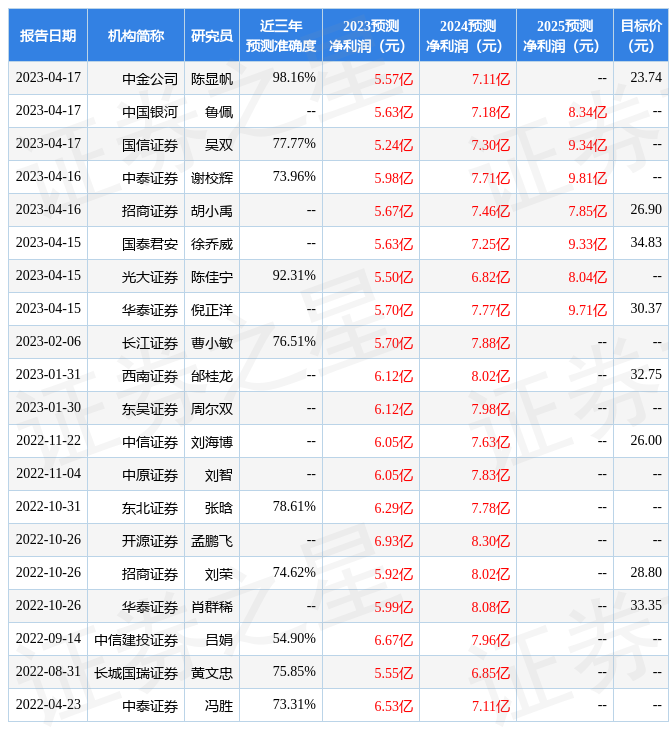Click target price 30.37
Screen dimensions: 669x730
646,309
